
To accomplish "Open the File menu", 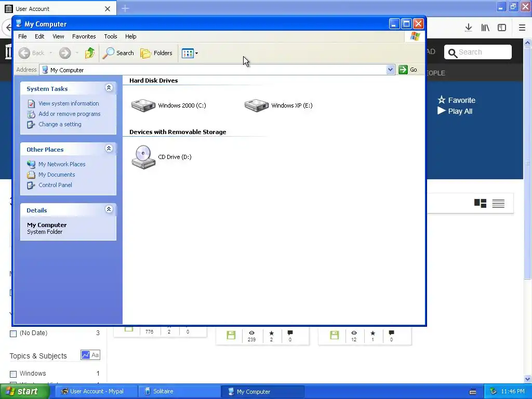I will point(22,36).
